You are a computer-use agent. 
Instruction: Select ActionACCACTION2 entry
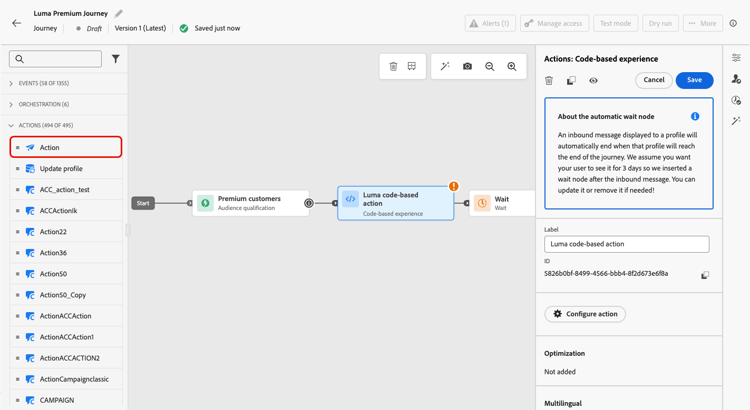tap(66, 358)
